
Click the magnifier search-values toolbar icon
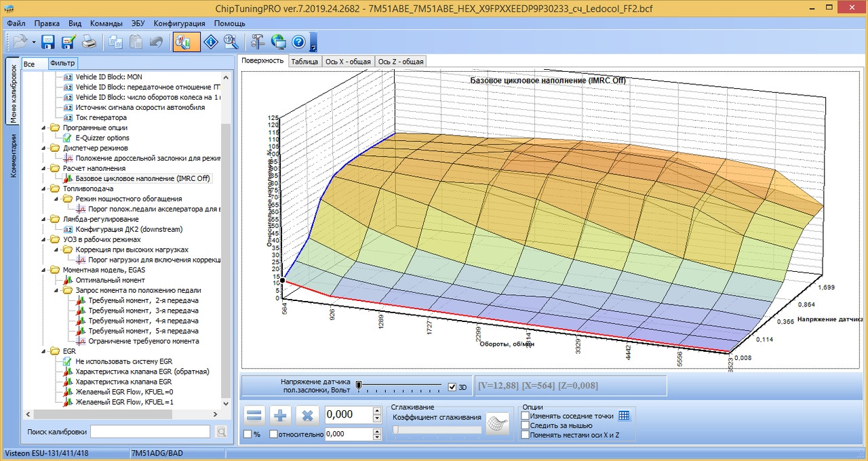coord(231,42)
